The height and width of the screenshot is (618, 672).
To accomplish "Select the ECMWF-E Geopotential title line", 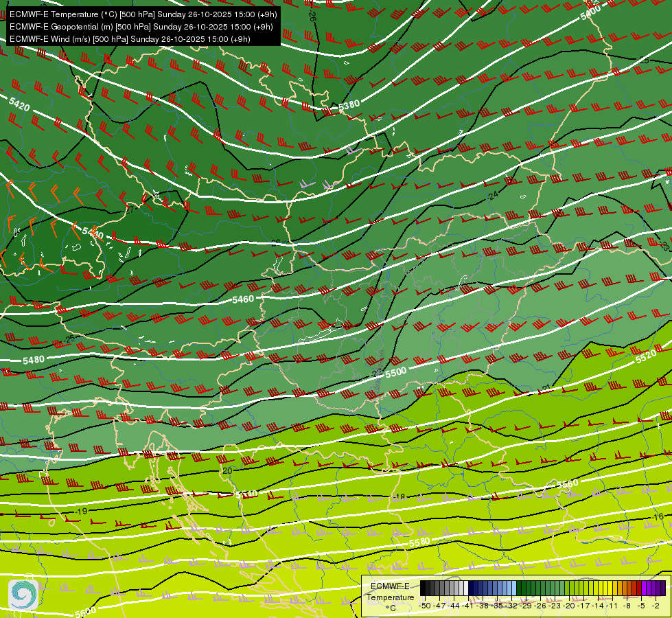I will pos(141,27).
